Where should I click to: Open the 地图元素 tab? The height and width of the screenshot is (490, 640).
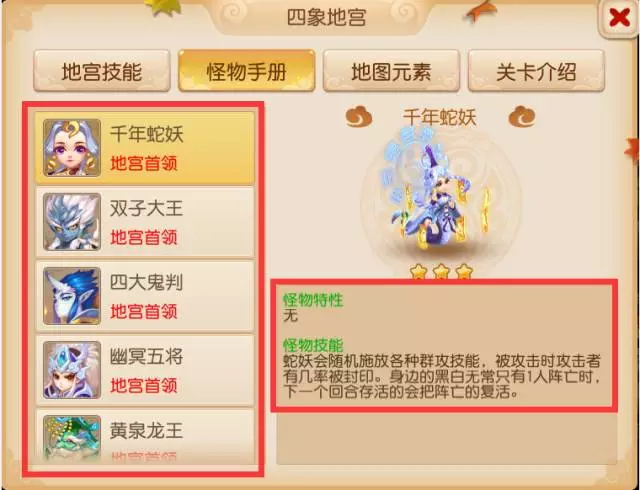391,71
